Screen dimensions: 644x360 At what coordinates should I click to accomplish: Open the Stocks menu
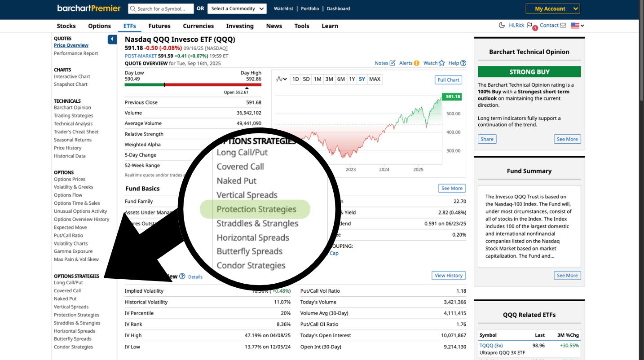(x=66, y=26)
